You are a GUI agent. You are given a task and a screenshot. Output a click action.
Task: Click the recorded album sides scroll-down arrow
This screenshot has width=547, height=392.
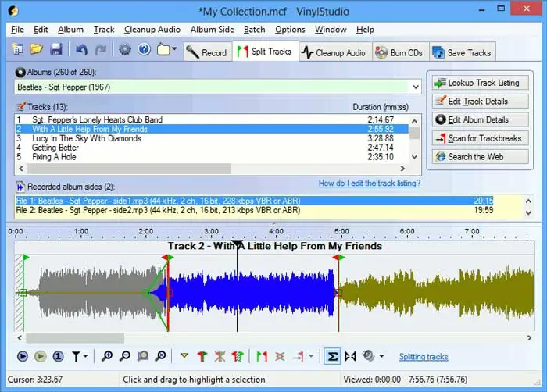pos(528,212)
